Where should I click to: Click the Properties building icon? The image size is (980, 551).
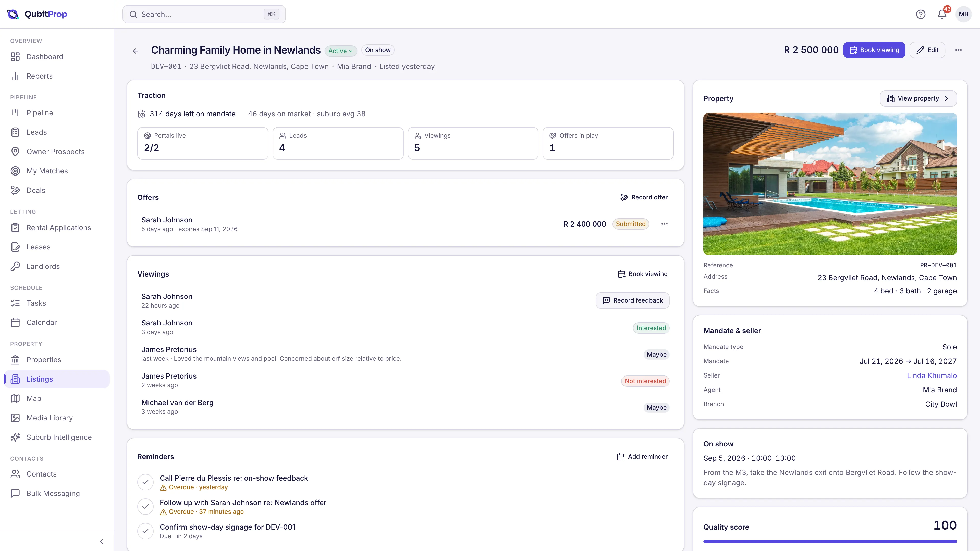(15, 360)
